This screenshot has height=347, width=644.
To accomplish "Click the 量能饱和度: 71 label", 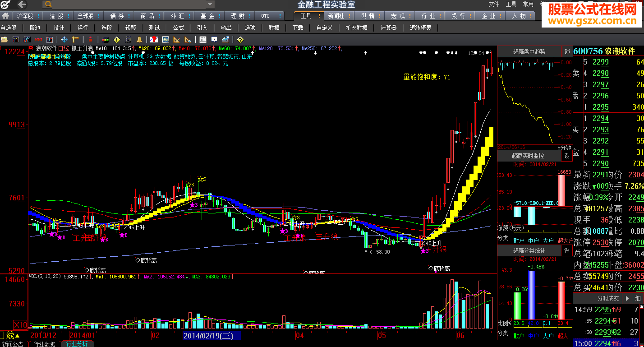I will coord(427,77).
